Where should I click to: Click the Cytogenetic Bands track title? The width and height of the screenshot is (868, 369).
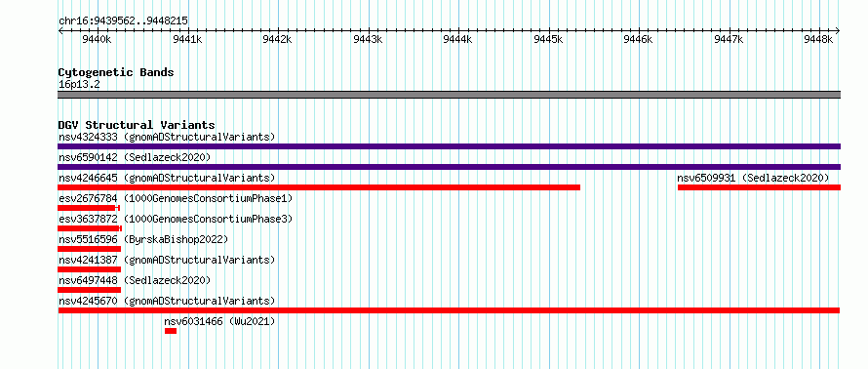[x=116, y=72]
